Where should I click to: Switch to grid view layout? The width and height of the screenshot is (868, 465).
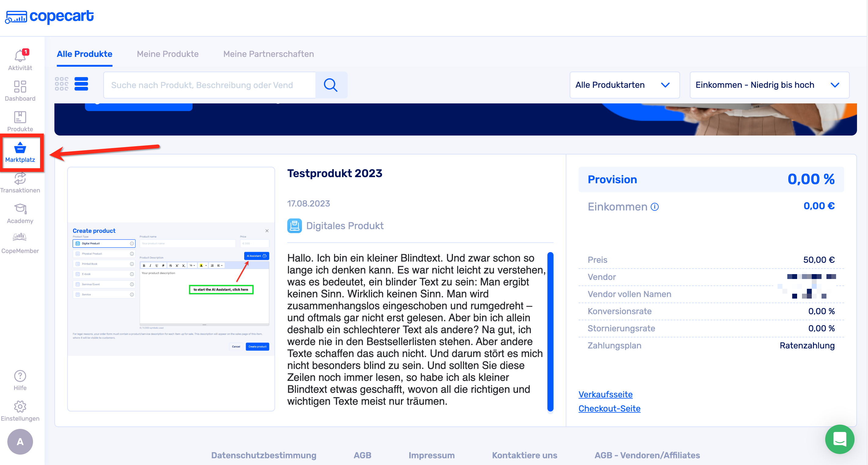62,84
